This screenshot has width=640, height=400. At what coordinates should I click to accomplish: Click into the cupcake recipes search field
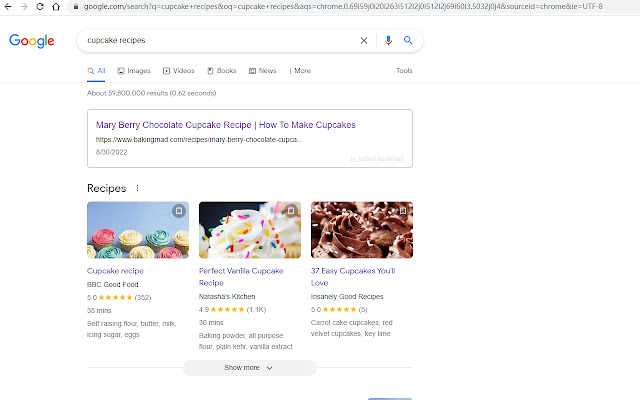tap(220, 41)
